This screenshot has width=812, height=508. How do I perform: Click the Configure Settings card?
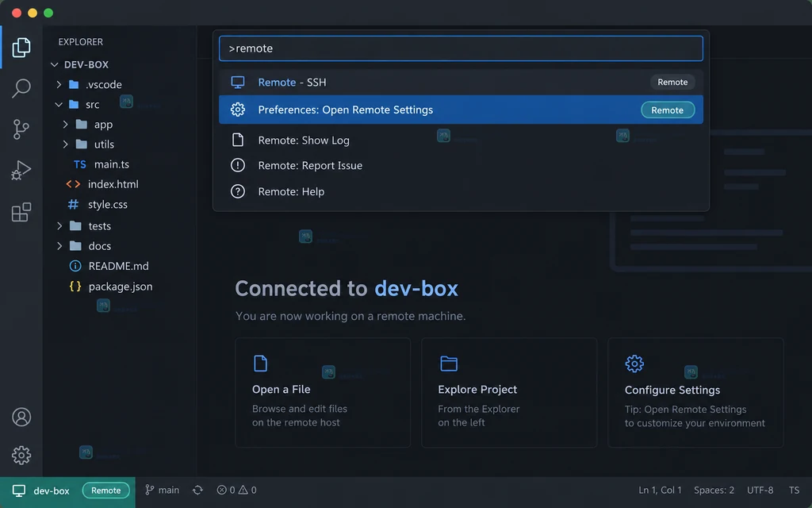pos(695,392)
